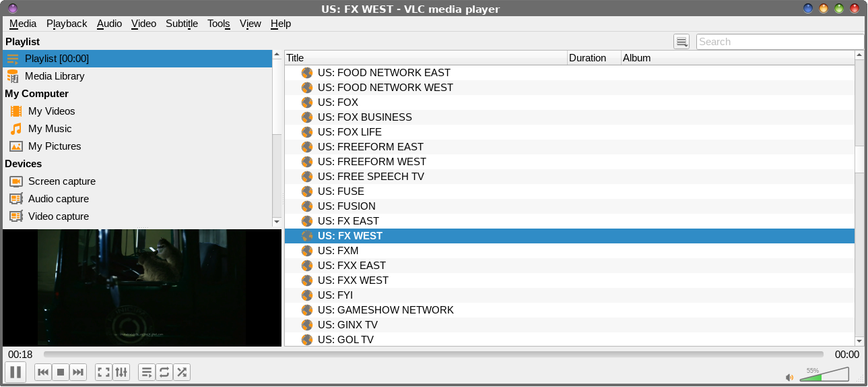
Task: Click sidebar scroll up arrow
Action: coord(276,55)
